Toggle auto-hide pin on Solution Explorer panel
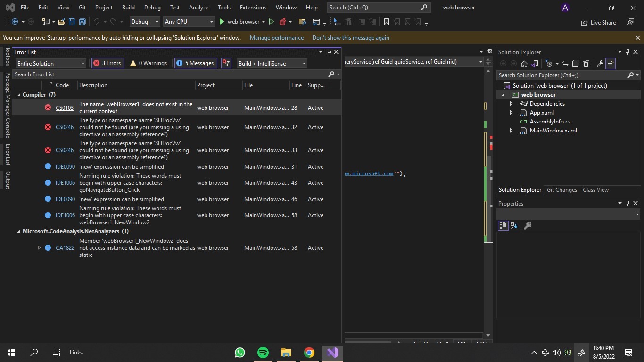 627,52
